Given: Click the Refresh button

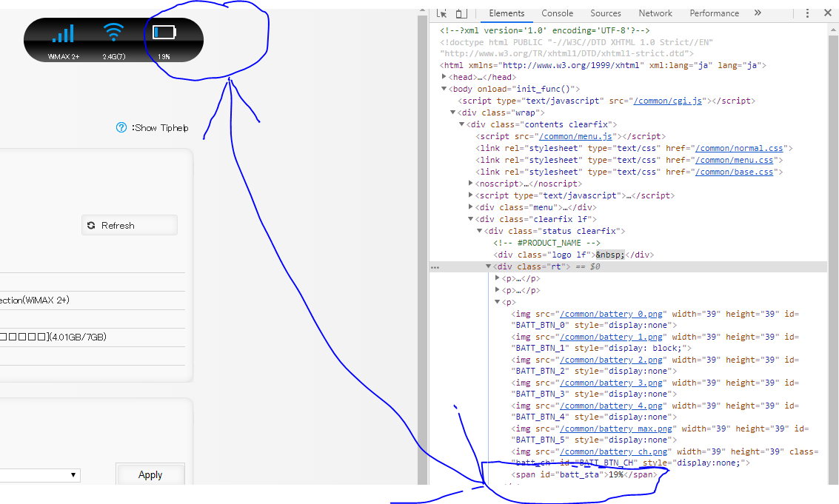Looking at the screenshot, I should tap(130, 225).
